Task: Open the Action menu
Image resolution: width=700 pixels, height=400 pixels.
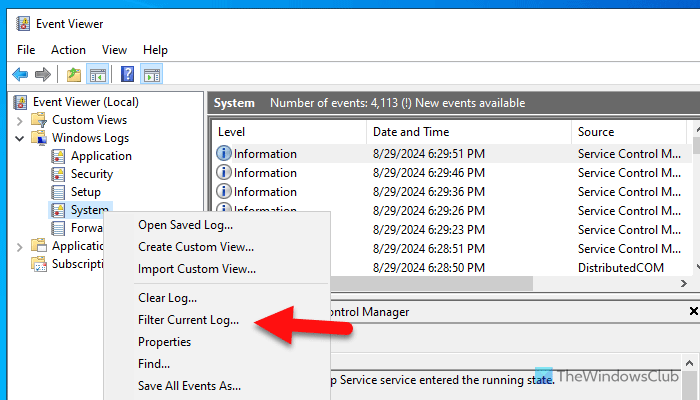Action: (x=68, y=49)
